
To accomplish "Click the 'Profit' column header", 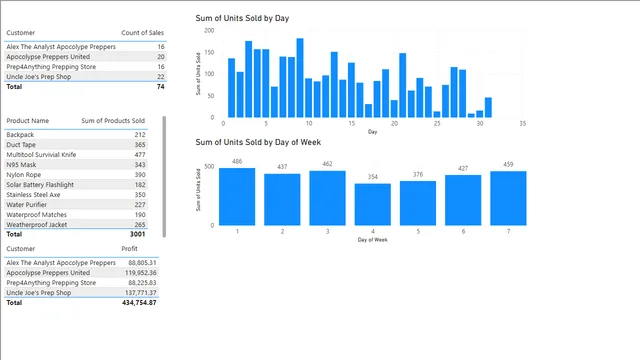I will [x=129, y=249].
